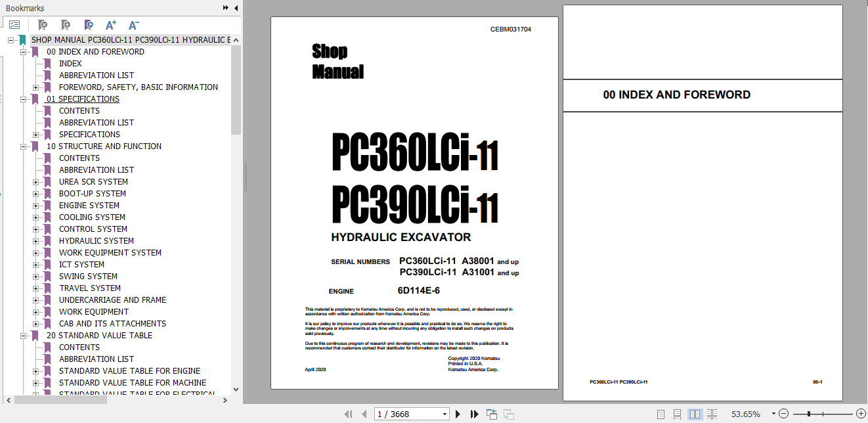
Task: Click the zoom slider handle
Action: point(808,414)
